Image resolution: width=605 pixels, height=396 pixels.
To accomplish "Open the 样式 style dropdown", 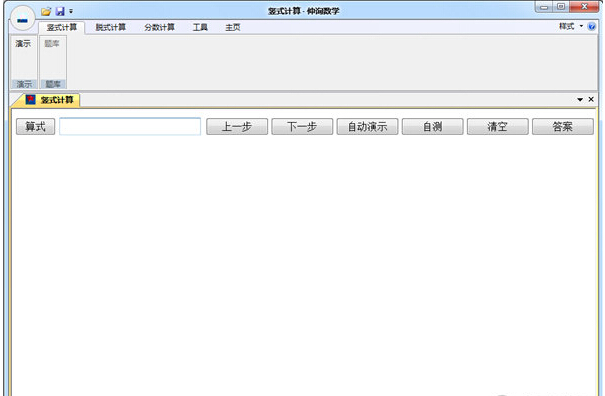I will pos(571,26).
